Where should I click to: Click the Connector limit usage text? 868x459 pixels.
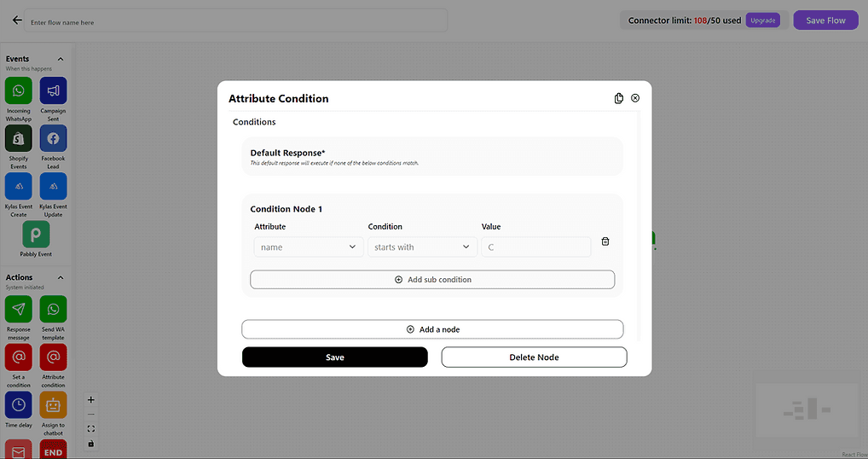tap(684, 20)
